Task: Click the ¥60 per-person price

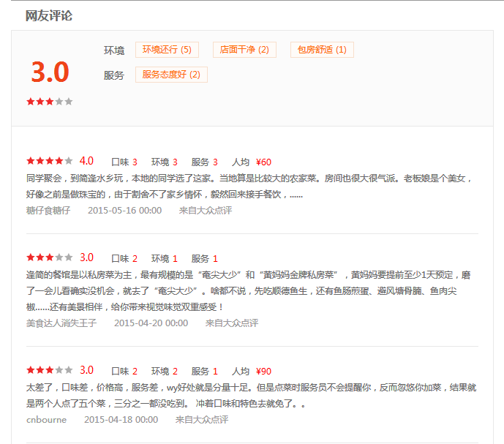Action: coord(263,162)
